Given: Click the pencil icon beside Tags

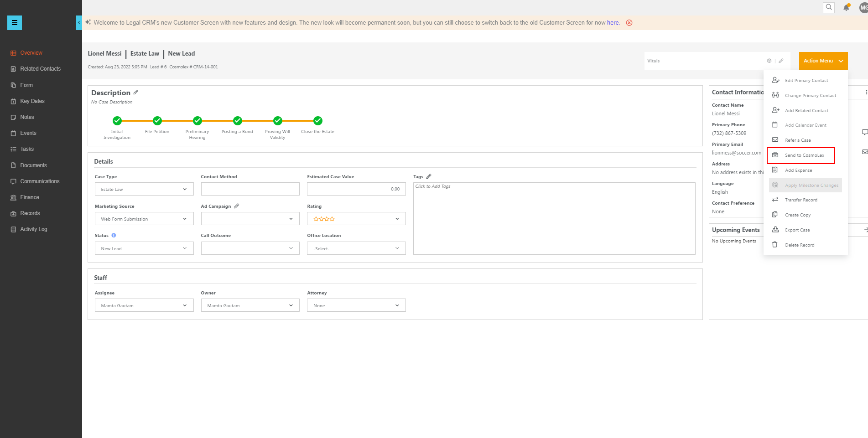Looking at the screenshot, I should pos(429,176).
